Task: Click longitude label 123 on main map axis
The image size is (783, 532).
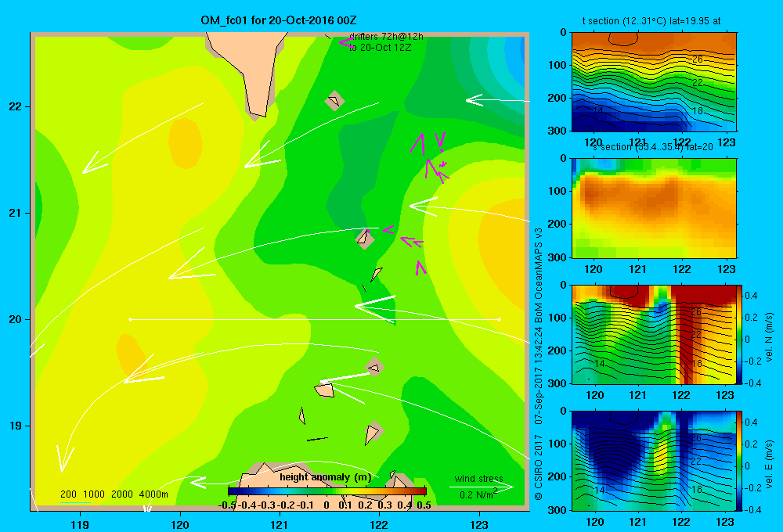Action: pyautogui.click(x=479, y=524)
